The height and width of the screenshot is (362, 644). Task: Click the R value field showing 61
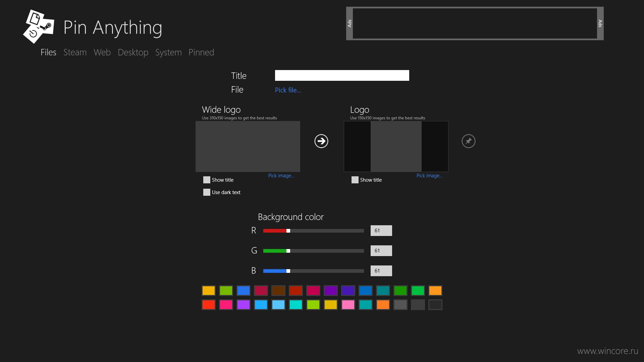[381, 231]
